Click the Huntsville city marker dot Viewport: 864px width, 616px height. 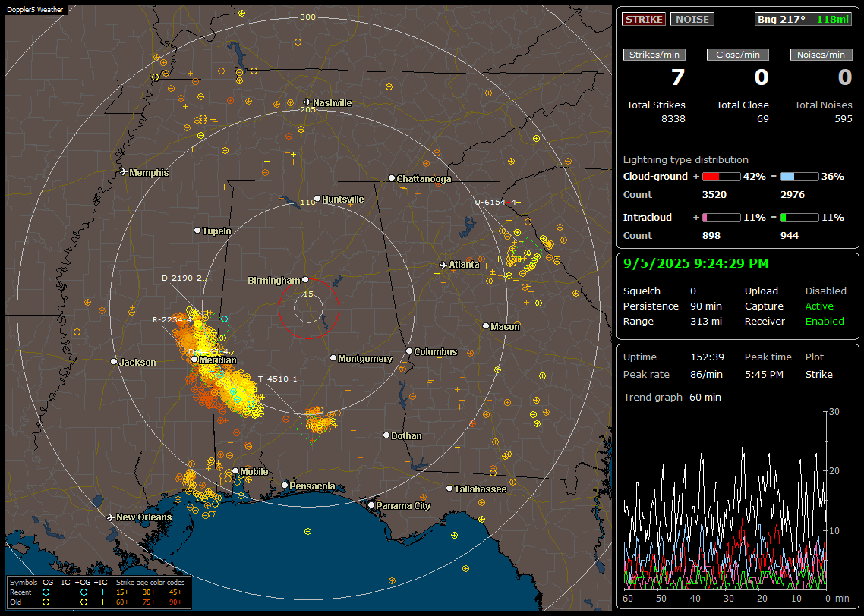coord(317,199)
